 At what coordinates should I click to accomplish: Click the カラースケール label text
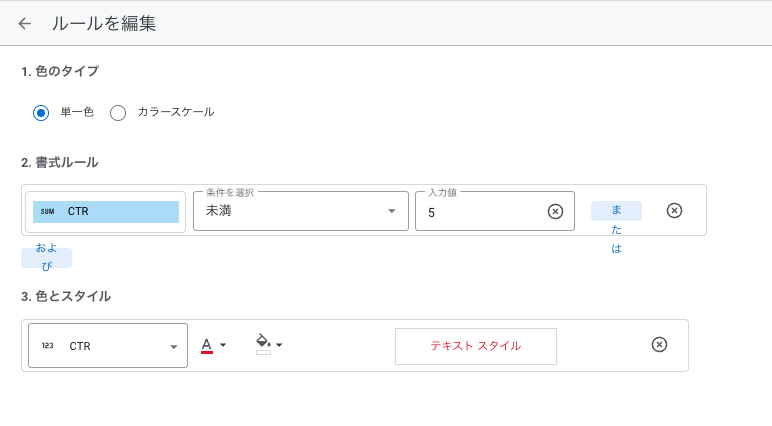pos(176,112)
